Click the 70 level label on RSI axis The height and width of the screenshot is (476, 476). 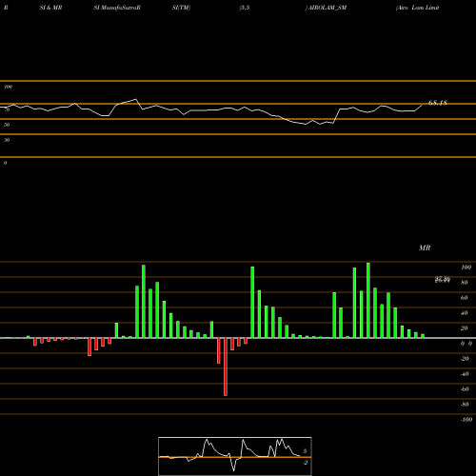tap(7, 109)
